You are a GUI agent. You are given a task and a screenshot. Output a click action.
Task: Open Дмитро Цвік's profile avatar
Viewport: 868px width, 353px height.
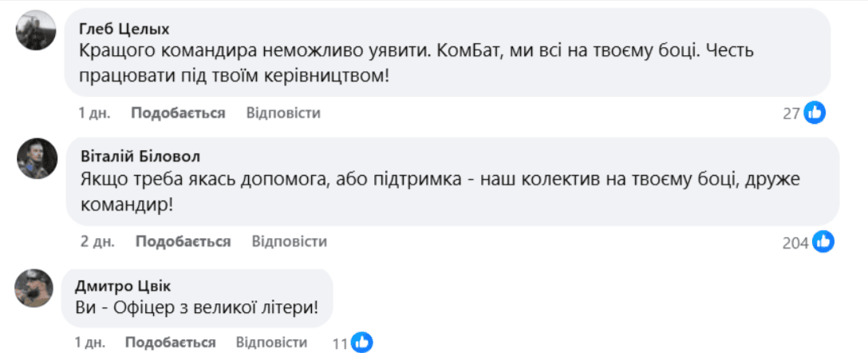[34, 288]
